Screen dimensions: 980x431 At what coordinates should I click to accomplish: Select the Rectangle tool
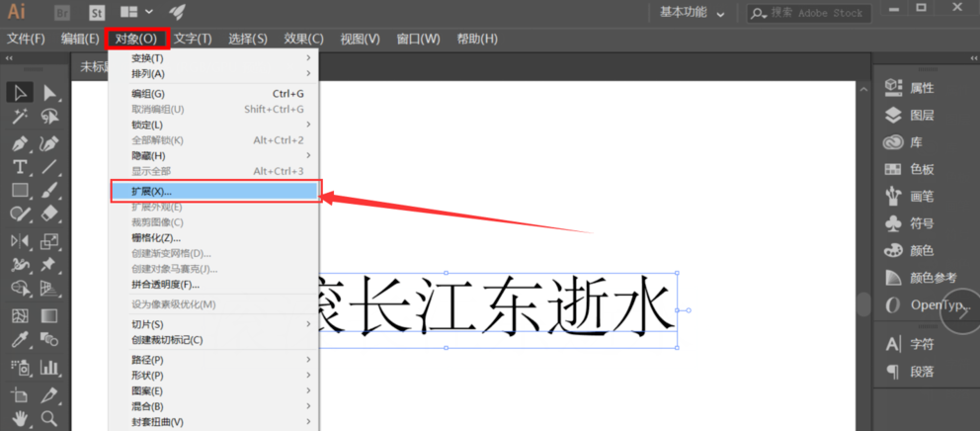point(20,191)
